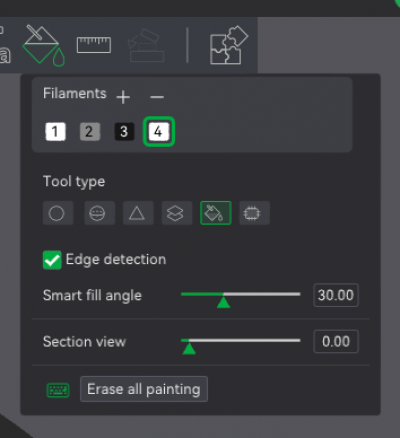The width and height of the screenshot is (400, 438).
Task: Select the gap fill tool type
Action: point(254,213)
